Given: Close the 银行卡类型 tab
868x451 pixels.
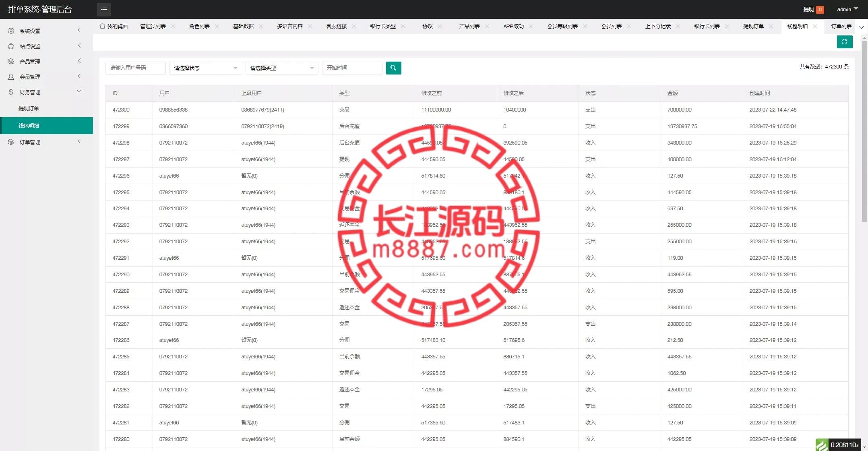Looking at the screenshot, I should 403,26.
